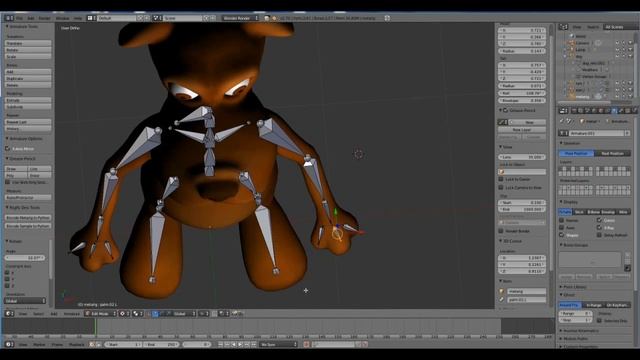Open the outliner editor type icon
This screenshot has width=640, height=360.
pyautogui.click(x=563, y=27)
